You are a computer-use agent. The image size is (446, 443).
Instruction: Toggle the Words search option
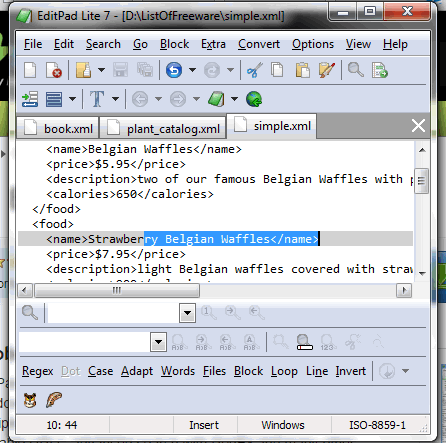pos(178,371)
